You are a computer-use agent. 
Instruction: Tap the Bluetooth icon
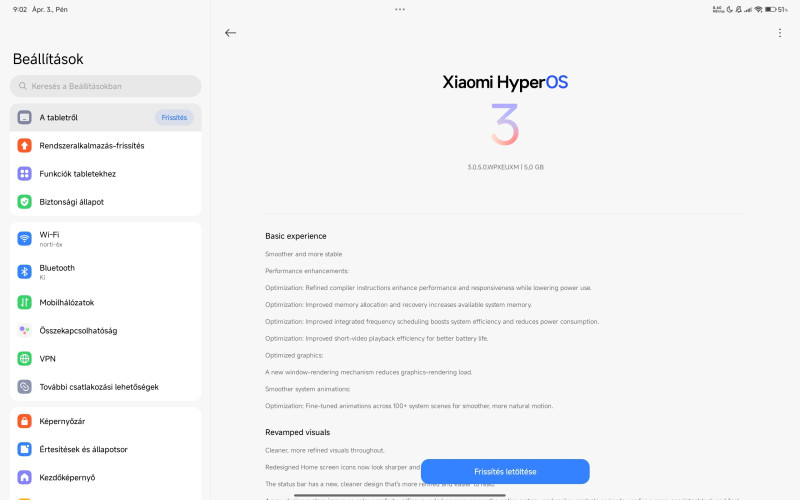coord(24,271)
